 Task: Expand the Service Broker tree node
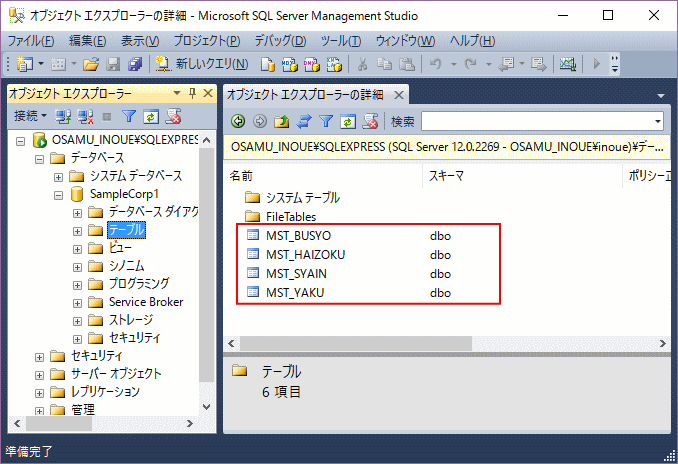tap(77, 304)
